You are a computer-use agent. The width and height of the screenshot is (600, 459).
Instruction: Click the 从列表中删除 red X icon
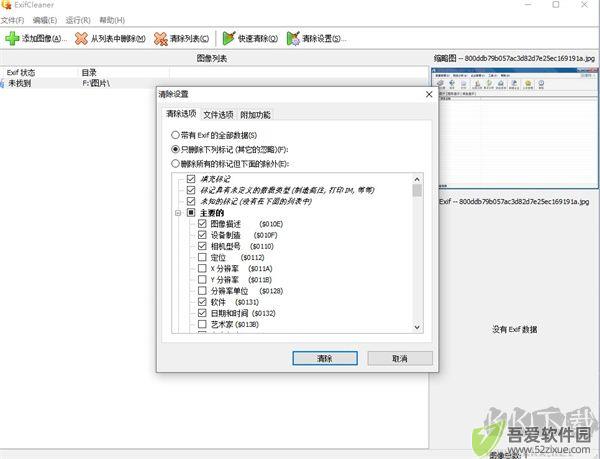(82, 38)
